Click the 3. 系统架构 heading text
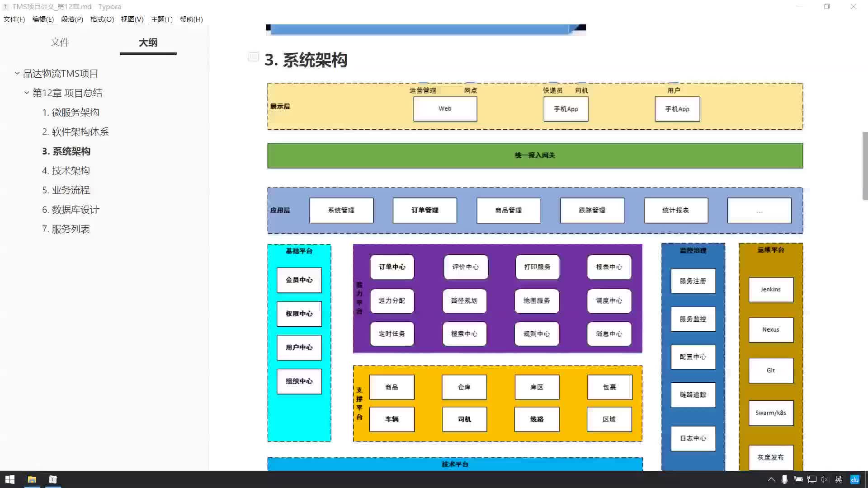Image resolution: width=868 pixels, height=488 pixels. pyautogui.click(x=306, y=60)
